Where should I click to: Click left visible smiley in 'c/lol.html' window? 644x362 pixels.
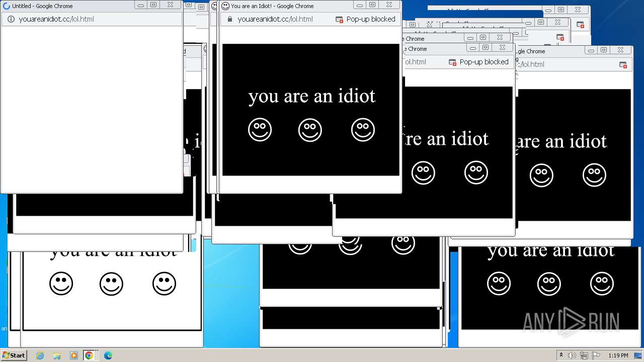(541, 175)
